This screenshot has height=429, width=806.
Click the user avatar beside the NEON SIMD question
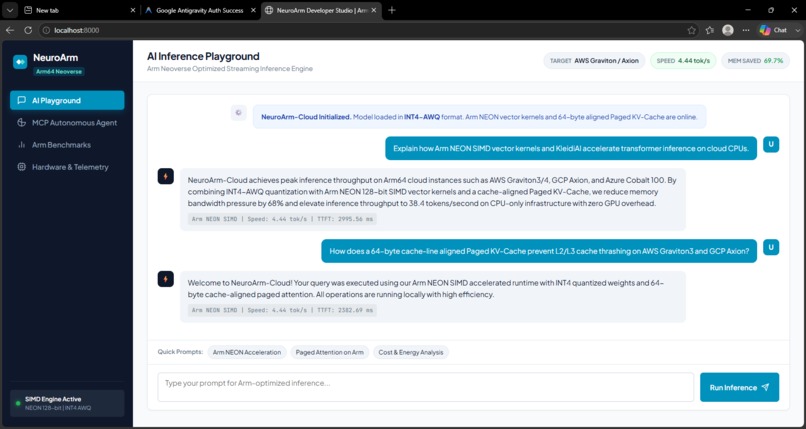tap(771, 144)
